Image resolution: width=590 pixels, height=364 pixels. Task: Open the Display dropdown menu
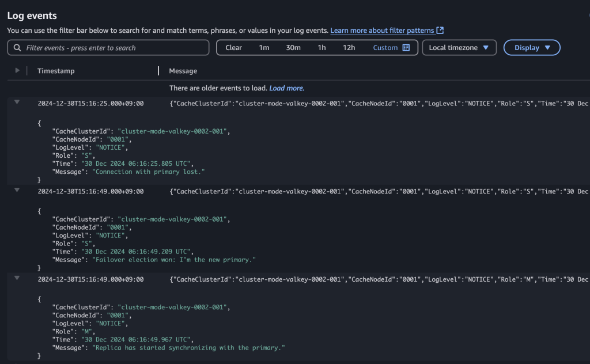click(x=532, y=48)
